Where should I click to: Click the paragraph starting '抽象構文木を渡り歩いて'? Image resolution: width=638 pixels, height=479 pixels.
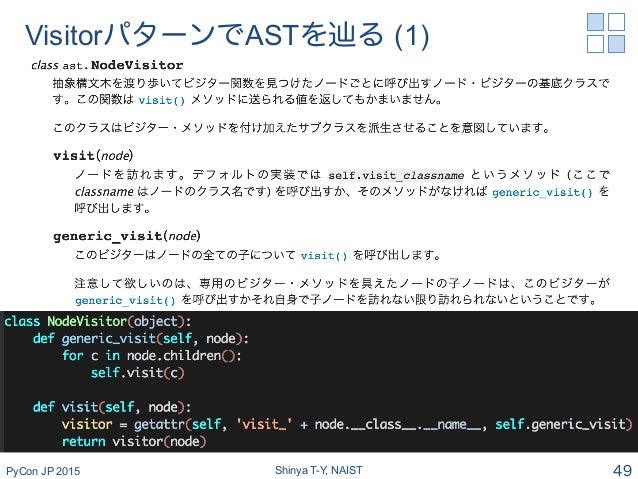click(330, 92)
